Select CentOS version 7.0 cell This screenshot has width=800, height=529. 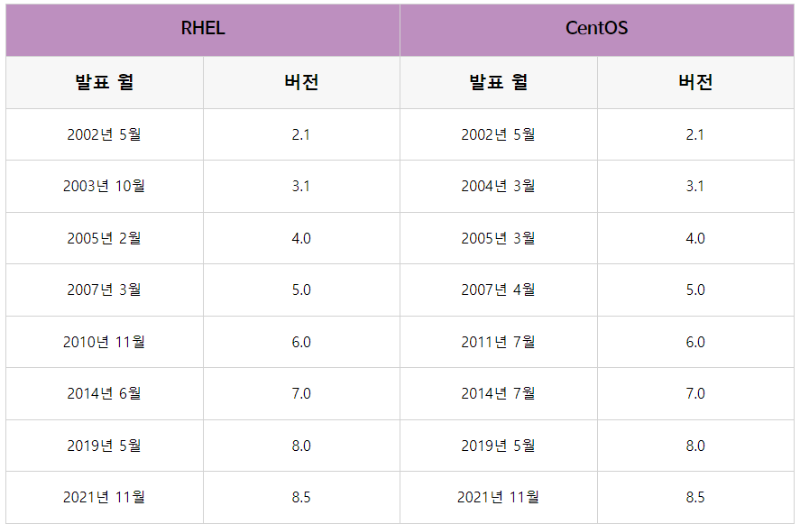coord(696,394)
